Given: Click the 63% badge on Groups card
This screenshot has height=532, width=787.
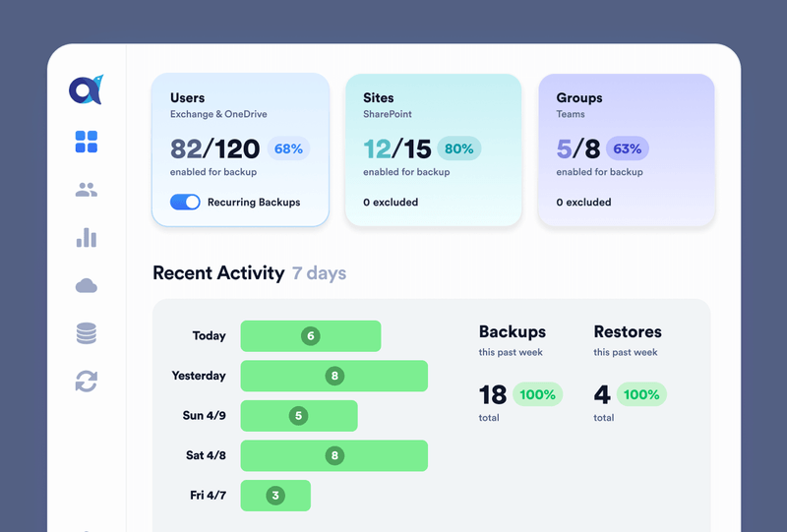Looking at the screenshot, I should (628, 148).
